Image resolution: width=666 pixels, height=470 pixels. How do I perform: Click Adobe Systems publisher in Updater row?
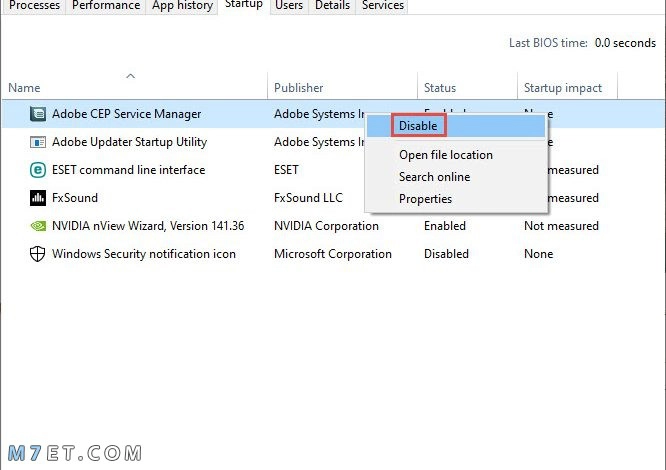click(319, 142)
